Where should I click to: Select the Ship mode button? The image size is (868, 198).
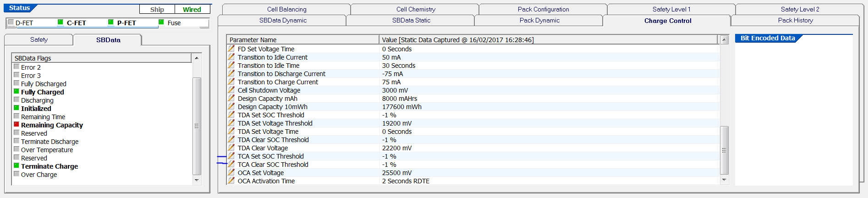point(157,9)
